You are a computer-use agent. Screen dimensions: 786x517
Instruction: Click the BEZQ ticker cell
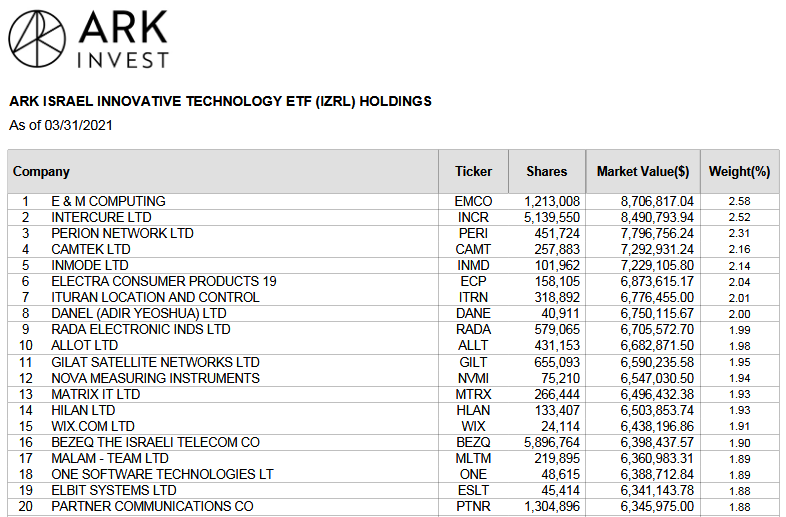pos(473,442)
